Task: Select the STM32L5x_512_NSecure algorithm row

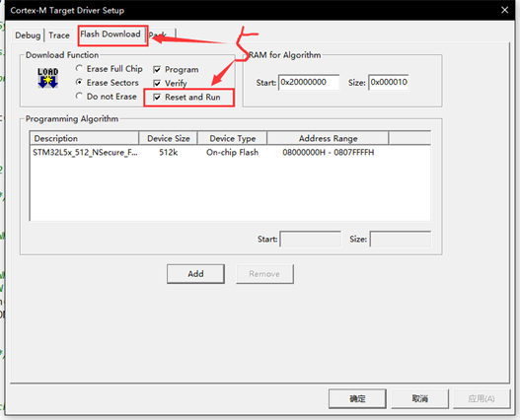Action: coord(230,153)
